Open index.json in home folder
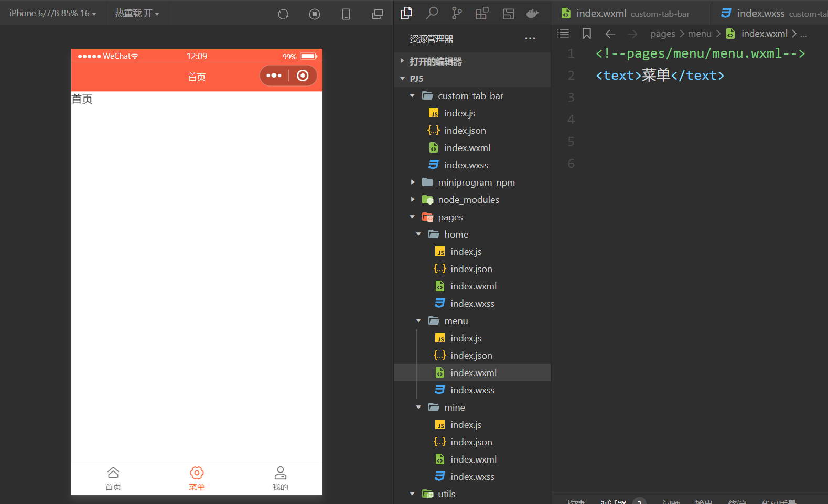The image size is (828, 504). [x=472, y=269]
